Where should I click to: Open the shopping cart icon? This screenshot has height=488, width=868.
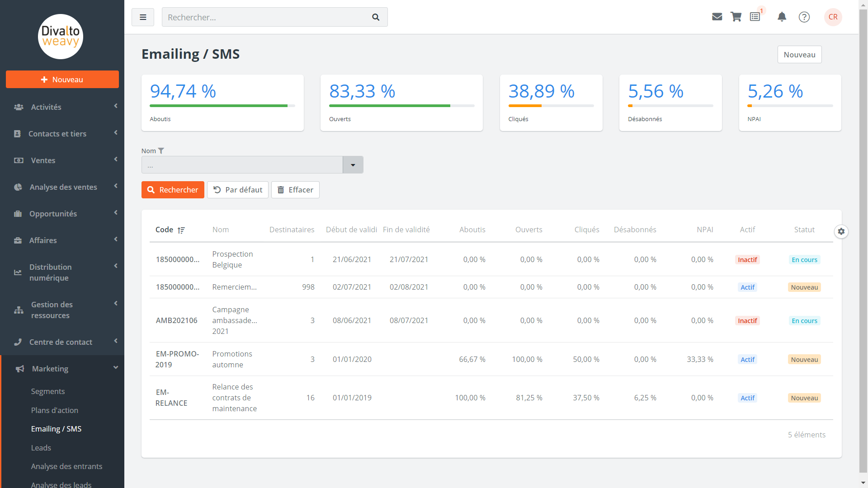pyautogui.click(x=736, y=17)
